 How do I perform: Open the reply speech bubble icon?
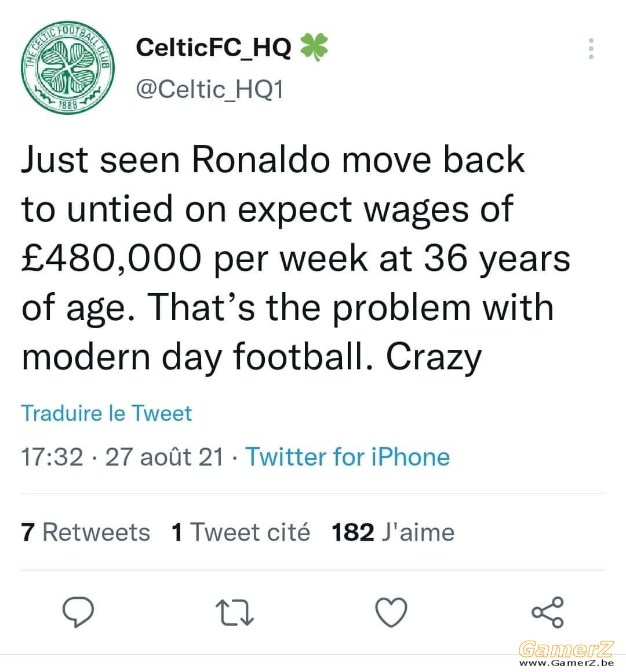(78, 612)
